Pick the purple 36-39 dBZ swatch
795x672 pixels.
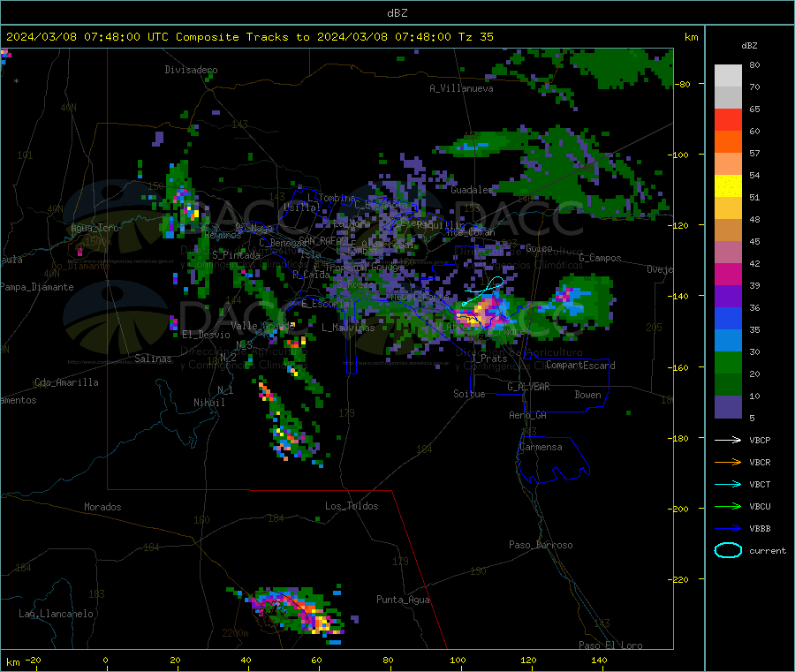[728, 297]
